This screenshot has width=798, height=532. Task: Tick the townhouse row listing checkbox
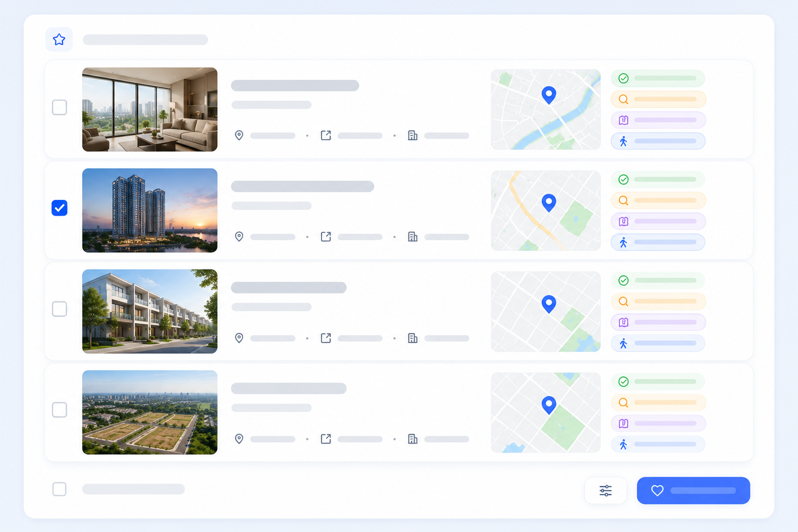coord(60,309)
